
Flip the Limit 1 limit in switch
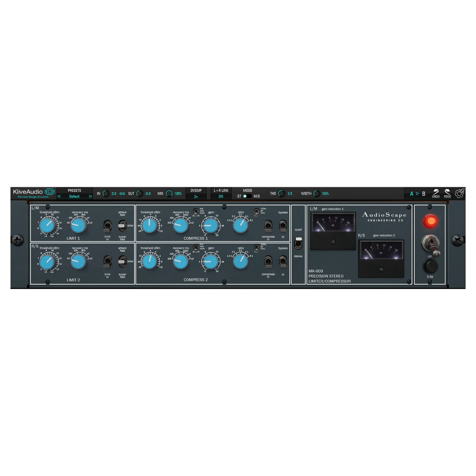pyautogui.click(x=107, y=226)
